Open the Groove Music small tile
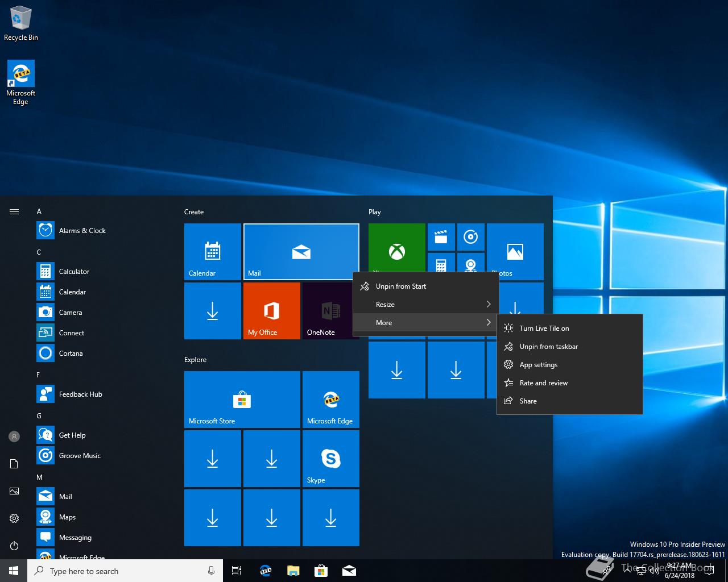Image resolution: width=728 pixels, height=582 pixels. click(x=471, y=237)
